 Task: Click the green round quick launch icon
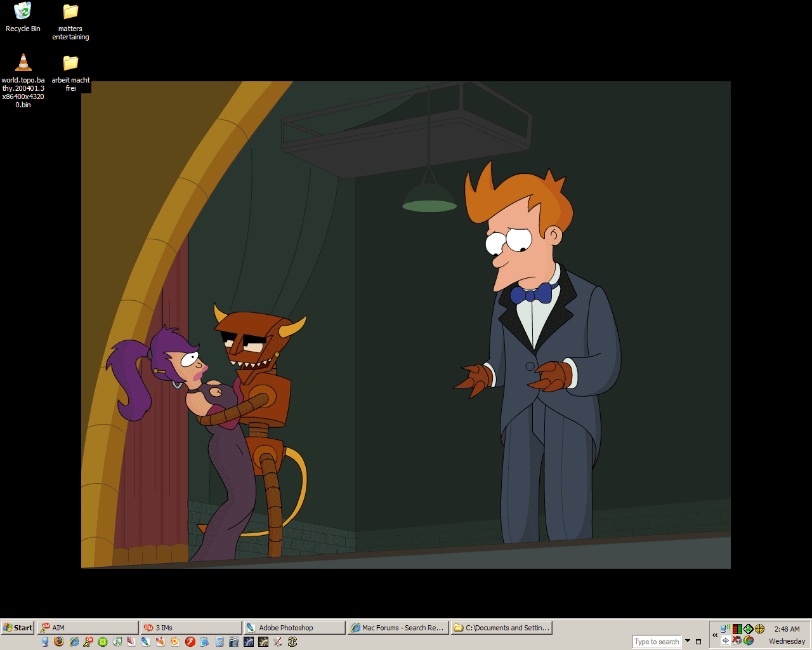[x=103, y=642]
